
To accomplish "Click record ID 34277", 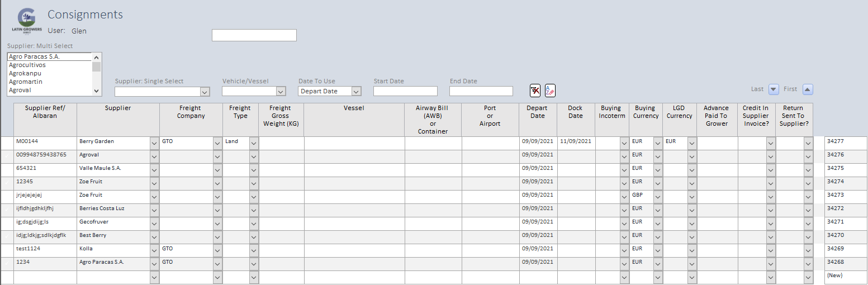I will (846, 144).
